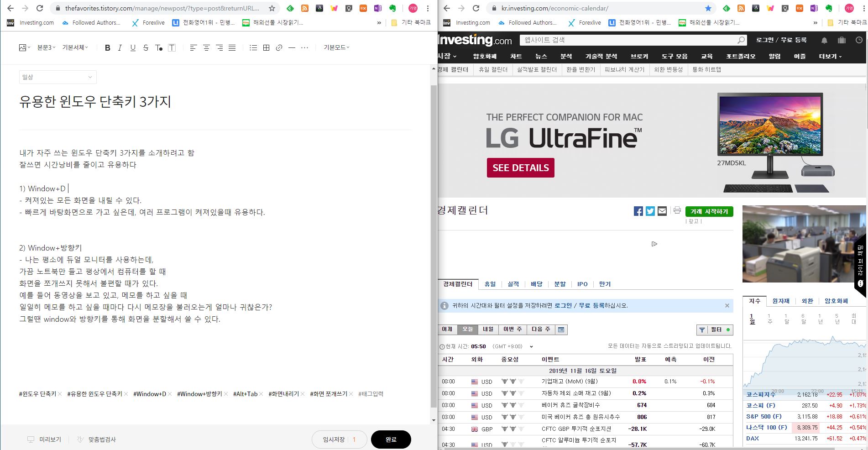The width and height of the screenshot is (868, 450).
Task: Click the 미리보기 preview button
Action: (44, 440)
